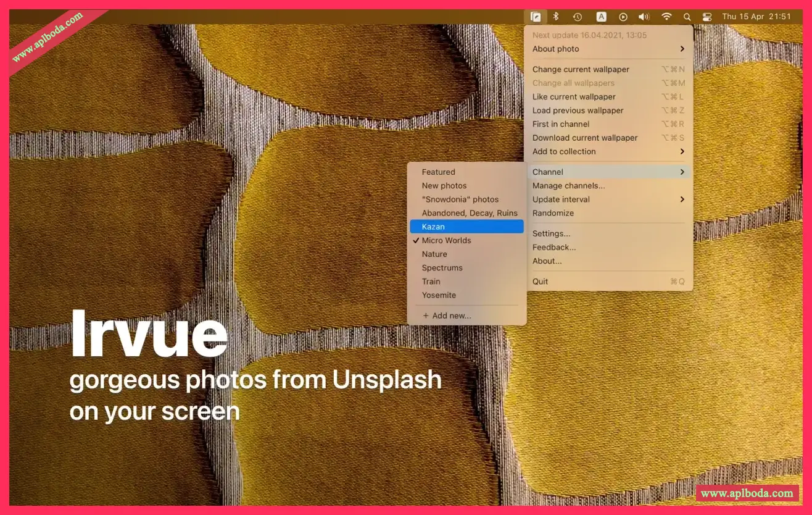
Task: Open Time Machine from the menu bar
Action: coord(578,17)
